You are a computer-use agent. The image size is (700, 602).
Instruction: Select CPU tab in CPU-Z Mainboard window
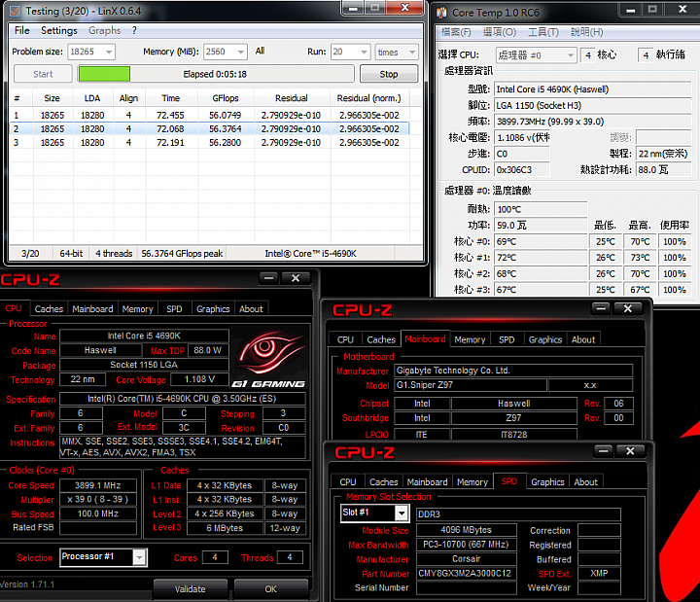pyautogui.click(x=345, y=339)
